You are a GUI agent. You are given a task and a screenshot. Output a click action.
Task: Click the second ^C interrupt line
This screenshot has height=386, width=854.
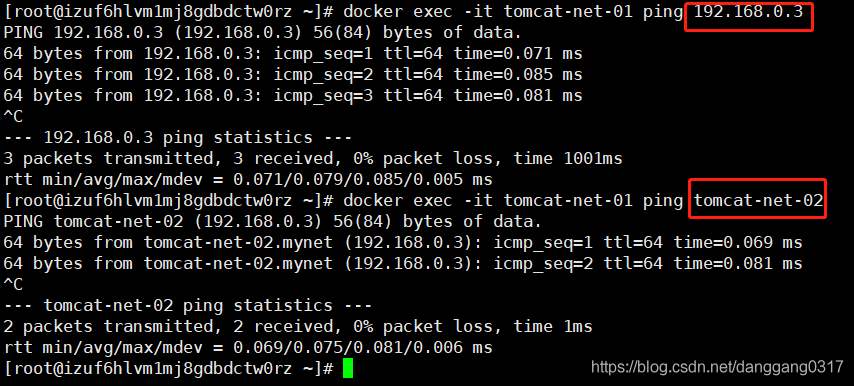(13, 284)
